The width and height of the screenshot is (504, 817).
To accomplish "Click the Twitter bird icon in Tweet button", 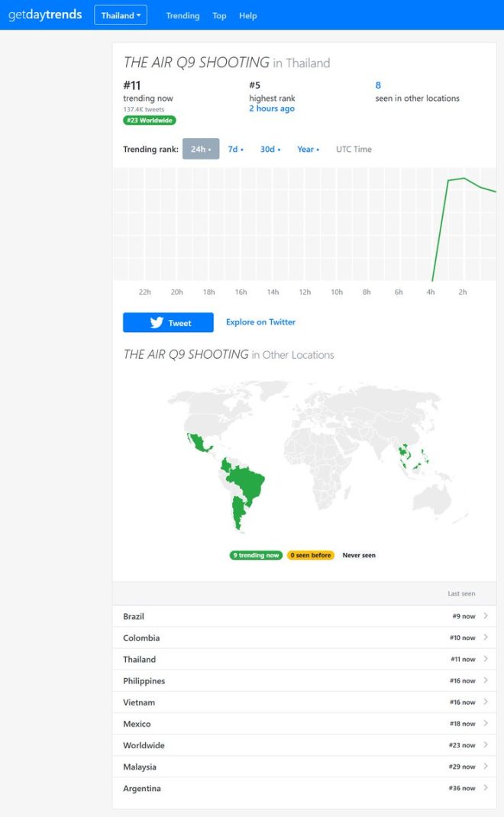I will [157, 322].
